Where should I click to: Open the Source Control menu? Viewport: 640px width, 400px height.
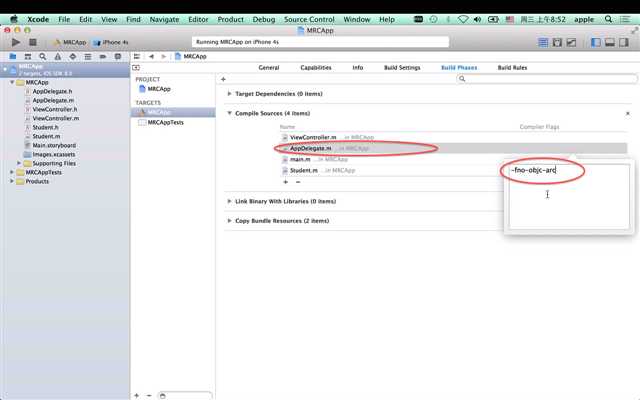point(309,19)
